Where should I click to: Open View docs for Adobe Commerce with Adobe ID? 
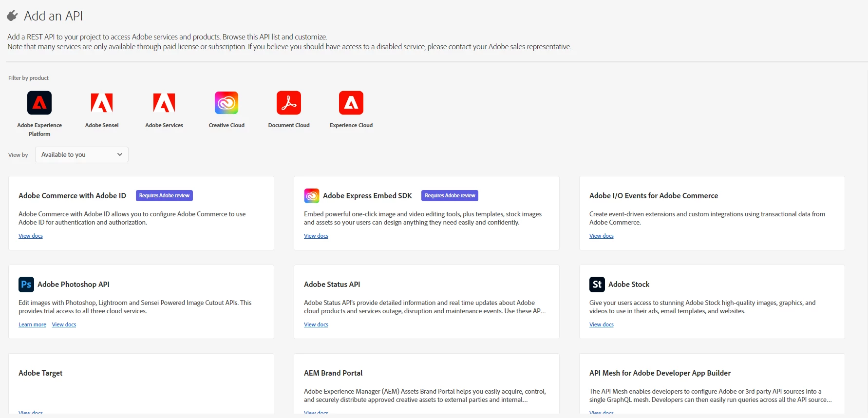(31, 236)
